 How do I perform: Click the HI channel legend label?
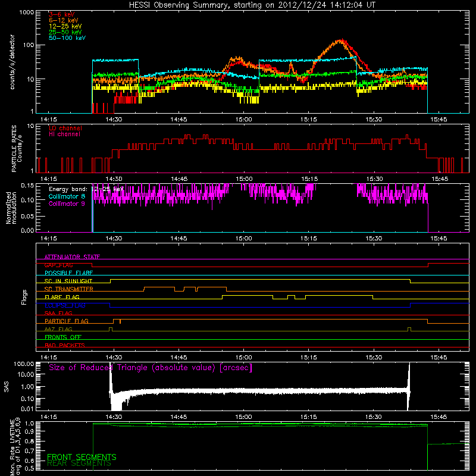click(64, 134)
